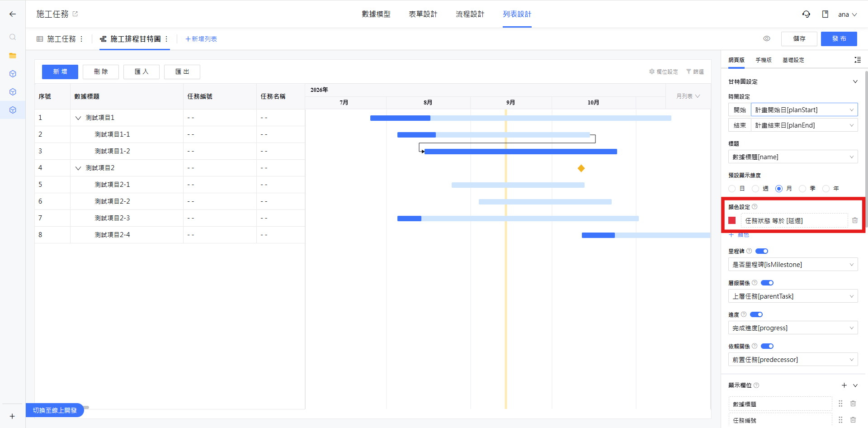Click the 刪除 button

101,71
